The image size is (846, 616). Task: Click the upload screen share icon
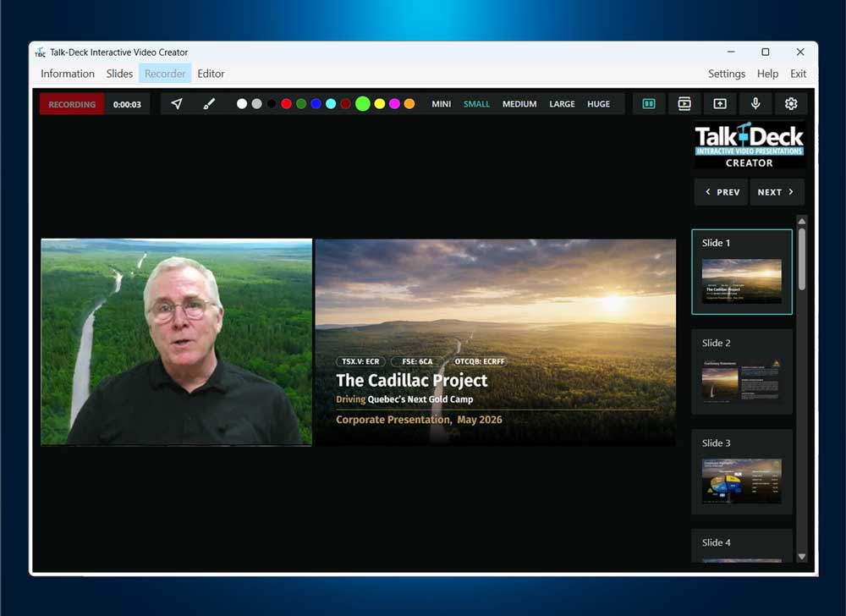coord(720,103)
